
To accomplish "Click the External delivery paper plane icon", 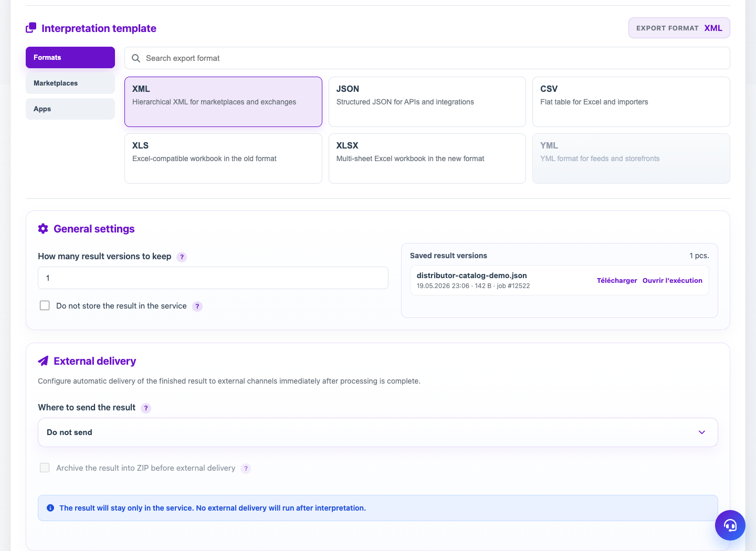I will tap(43, 361).
